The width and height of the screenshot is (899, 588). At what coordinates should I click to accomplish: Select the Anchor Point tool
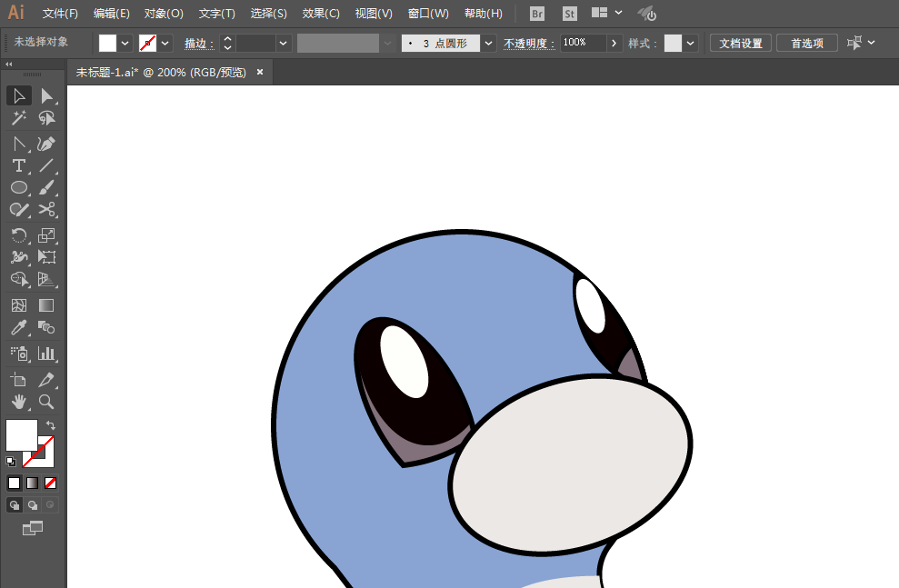pos(19,144)
